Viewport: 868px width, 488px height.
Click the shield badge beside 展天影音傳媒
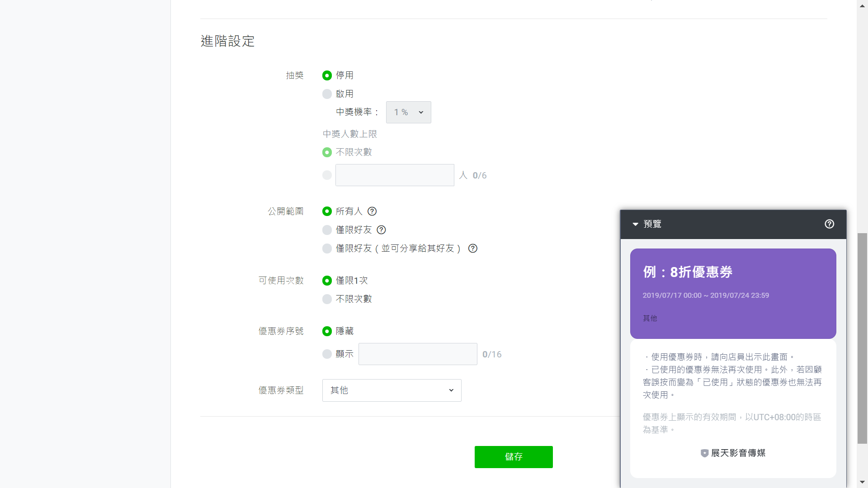(x=704, y=453)
